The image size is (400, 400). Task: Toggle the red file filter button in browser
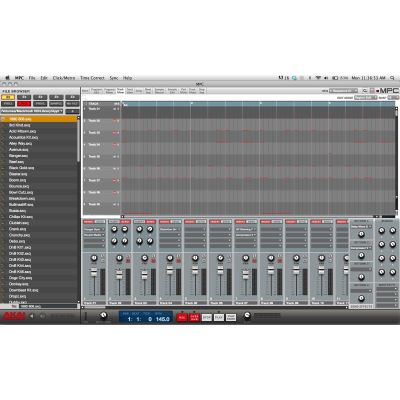(24, 104)
